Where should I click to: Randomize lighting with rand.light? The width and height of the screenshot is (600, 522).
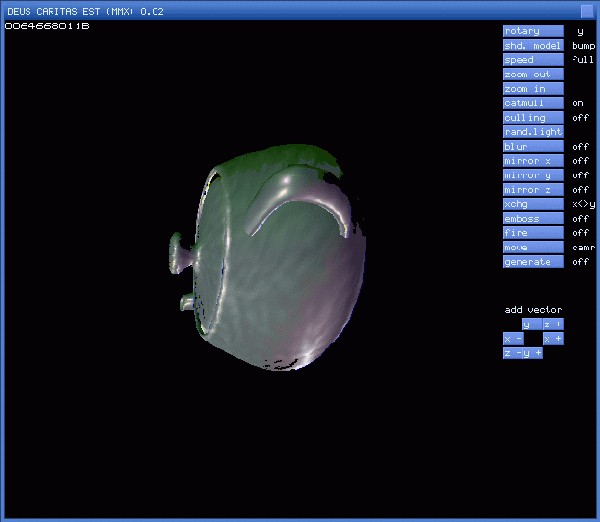pyautogui.click(x=533, y=132)
